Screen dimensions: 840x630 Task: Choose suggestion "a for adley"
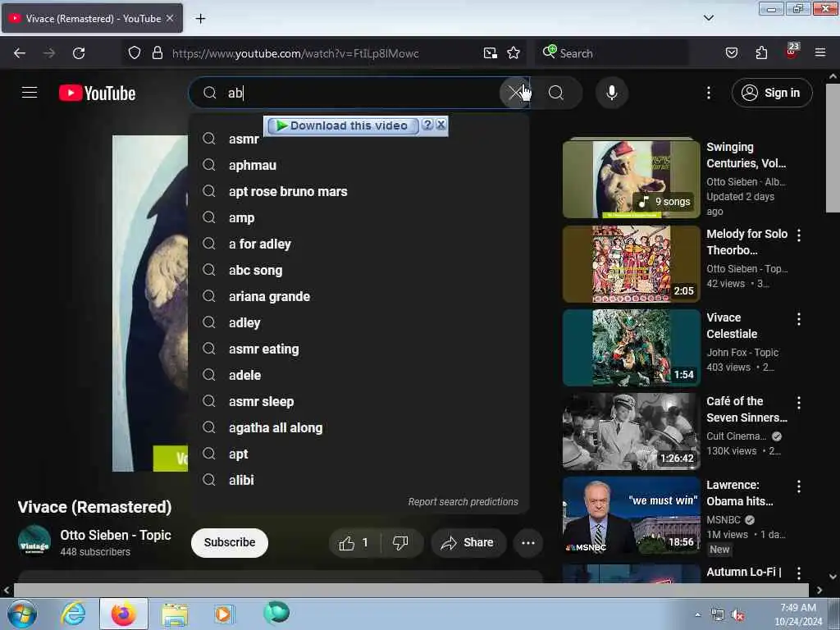(x=359, y=244)
